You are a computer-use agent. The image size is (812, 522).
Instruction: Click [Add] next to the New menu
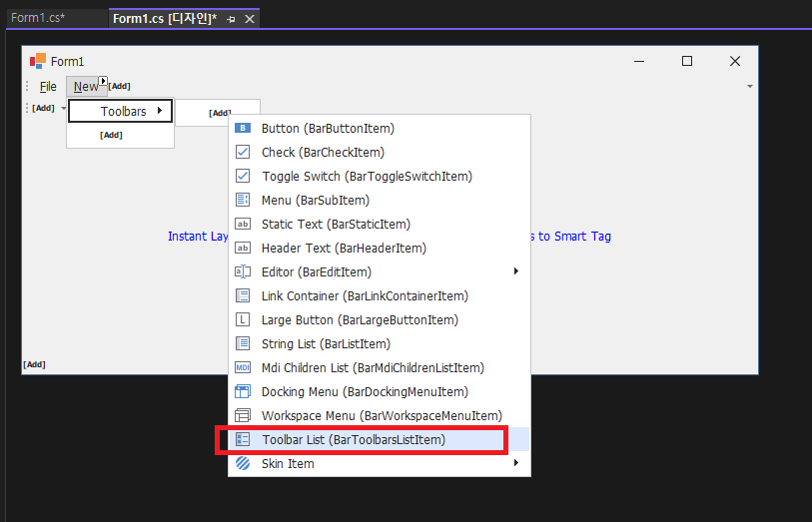[x=119, y=86]
